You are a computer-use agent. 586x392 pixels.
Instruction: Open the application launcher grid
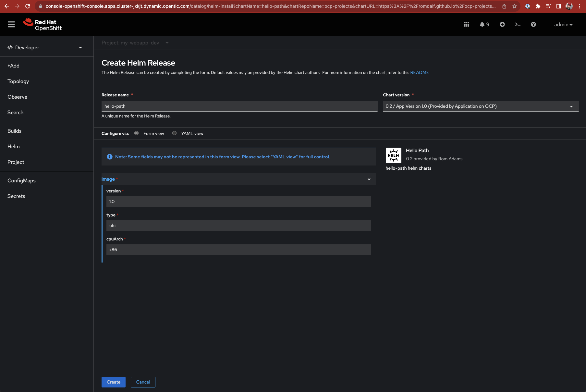[467, 24]
